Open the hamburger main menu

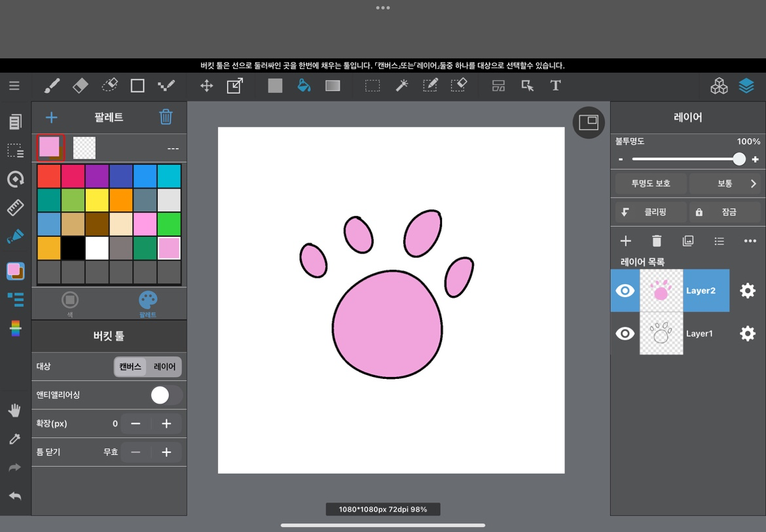(14, 86)
